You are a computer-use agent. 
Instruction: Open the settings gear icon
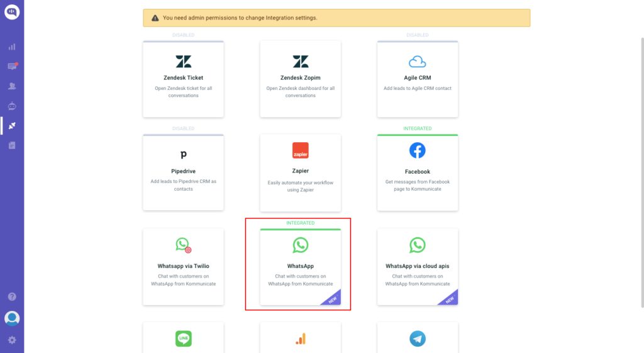point(12,340)
